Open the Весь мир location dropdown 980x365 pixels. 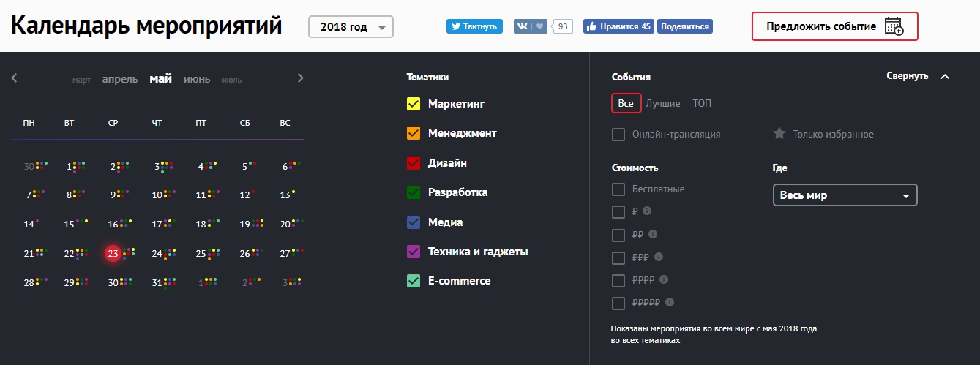(845, 196)
